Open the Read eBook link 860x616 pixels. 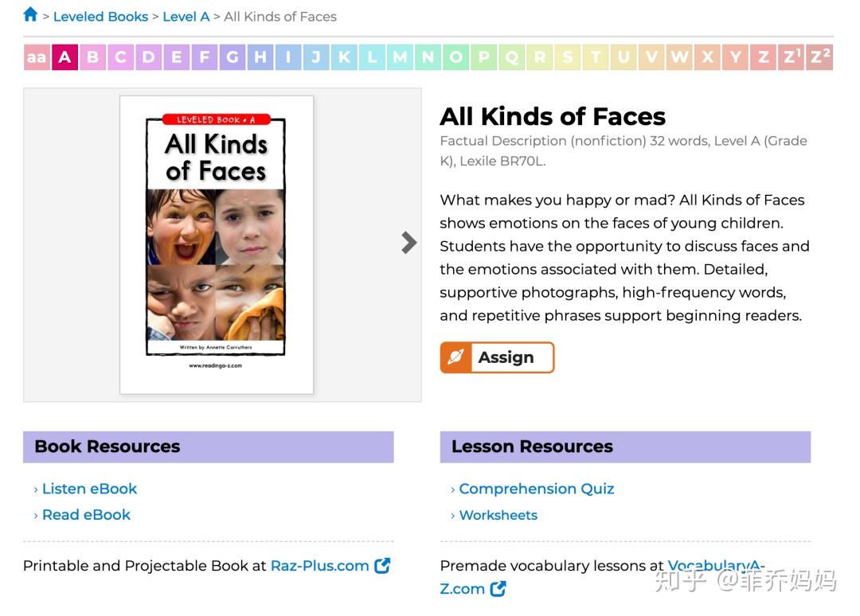(x=86, y=515)
